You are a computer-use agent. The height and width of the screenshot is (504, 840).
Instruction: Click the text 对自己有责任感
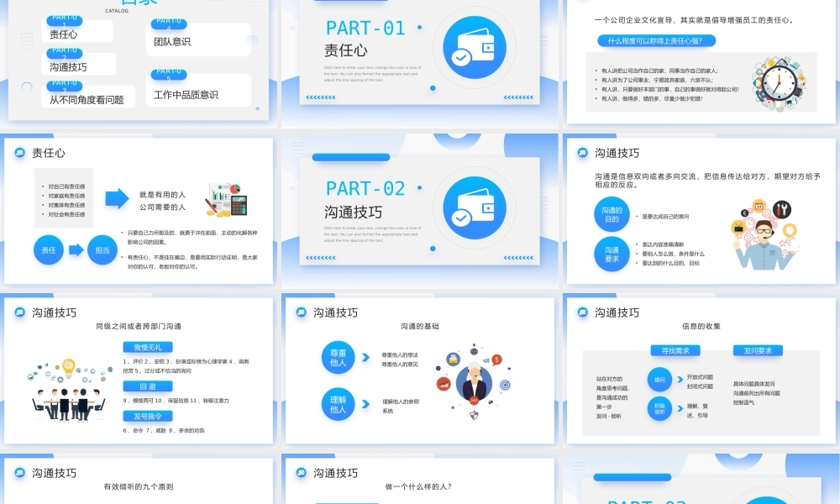[66, 186]
